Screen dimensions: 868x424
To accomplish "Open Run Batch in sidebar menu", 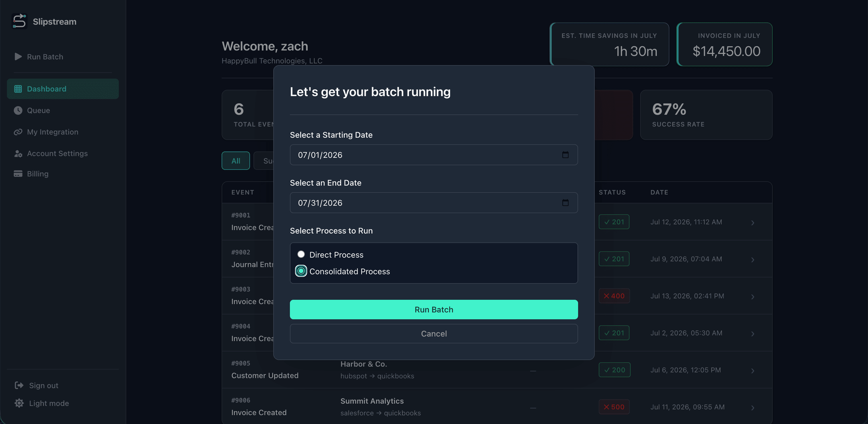I will click(63, 57).
